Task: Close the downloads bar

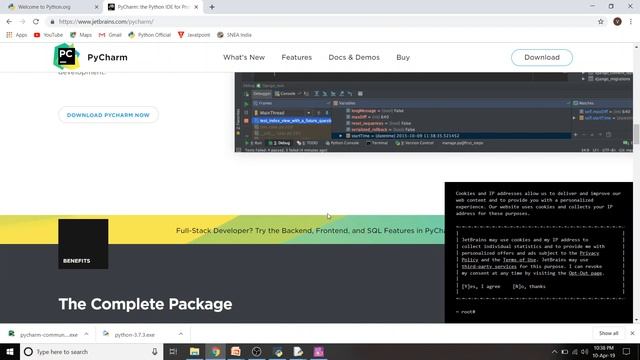Action: [632, 333]
